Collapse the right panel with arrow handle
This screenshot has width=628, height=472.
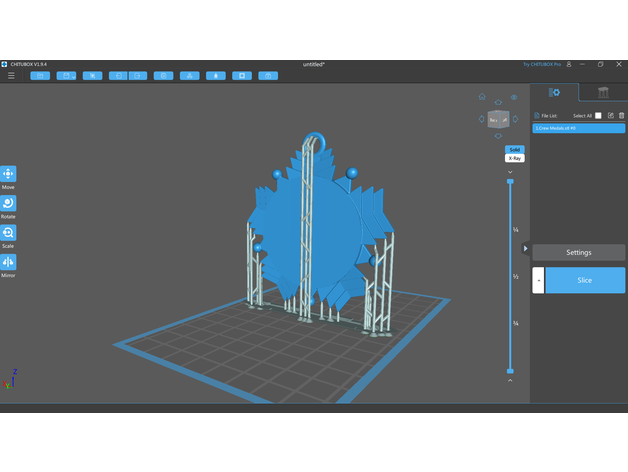click(x=526, y=248)
